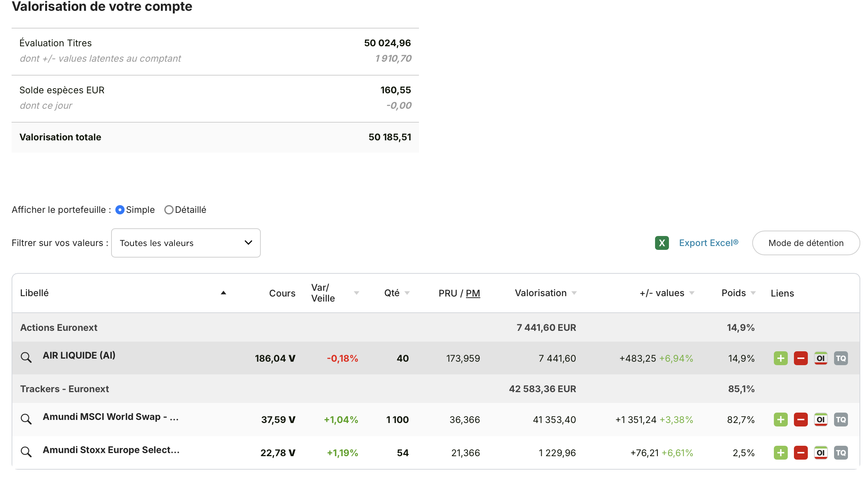
Task: Click the Libellé sort ascending arrow
Action: (223, 293)
